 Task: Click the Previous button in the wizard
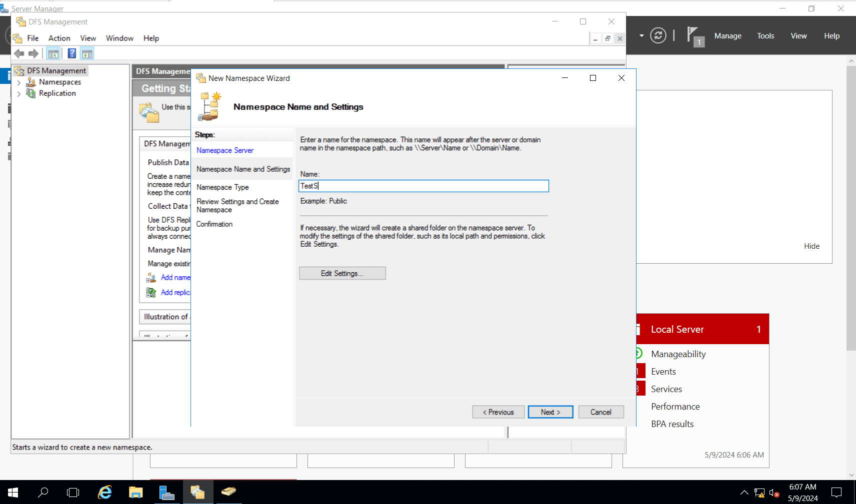pyautogui.click(x=498, y=412)
